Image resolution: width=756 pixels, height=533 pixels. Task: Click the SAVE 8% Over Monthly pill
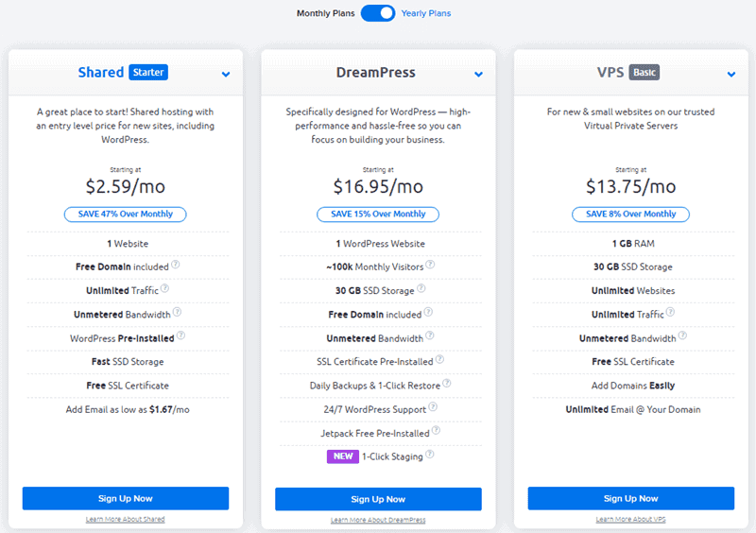630,215
